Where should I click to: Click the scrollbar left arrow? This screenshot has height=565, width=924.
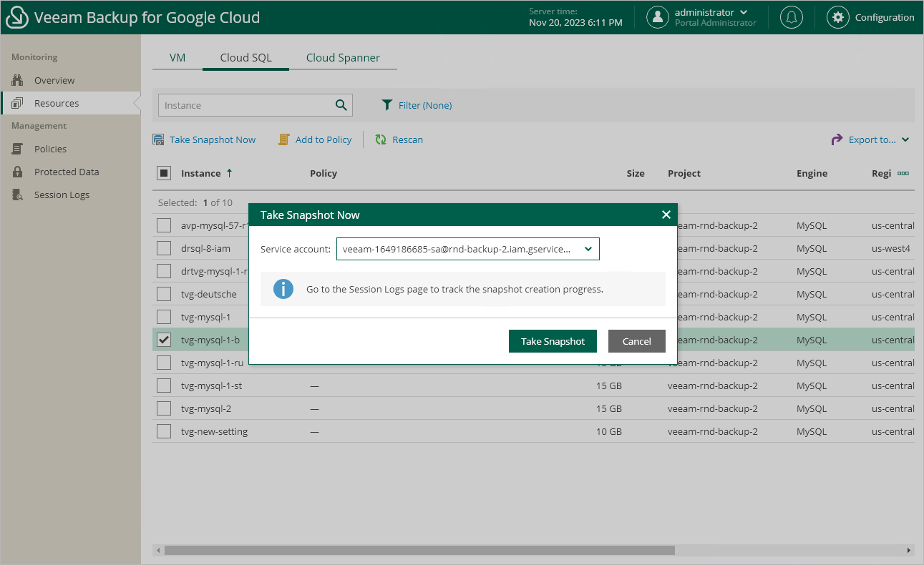[x=157, y=551]
